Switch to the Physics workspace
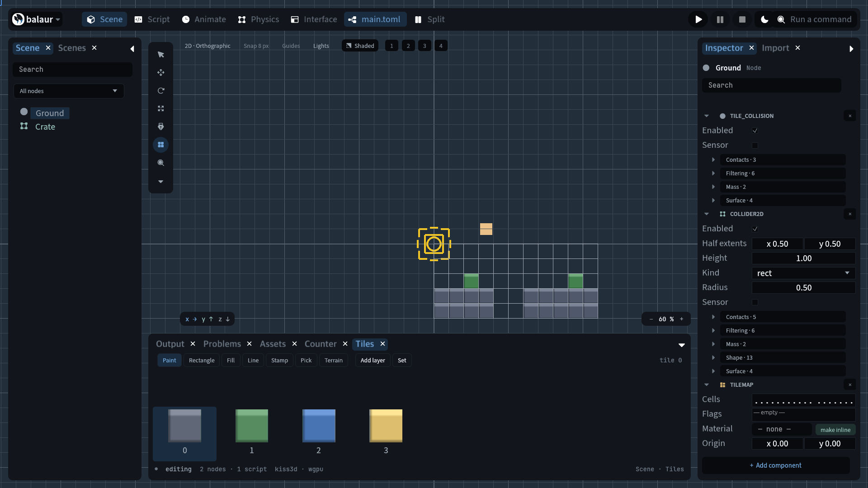 coord(259,19)
